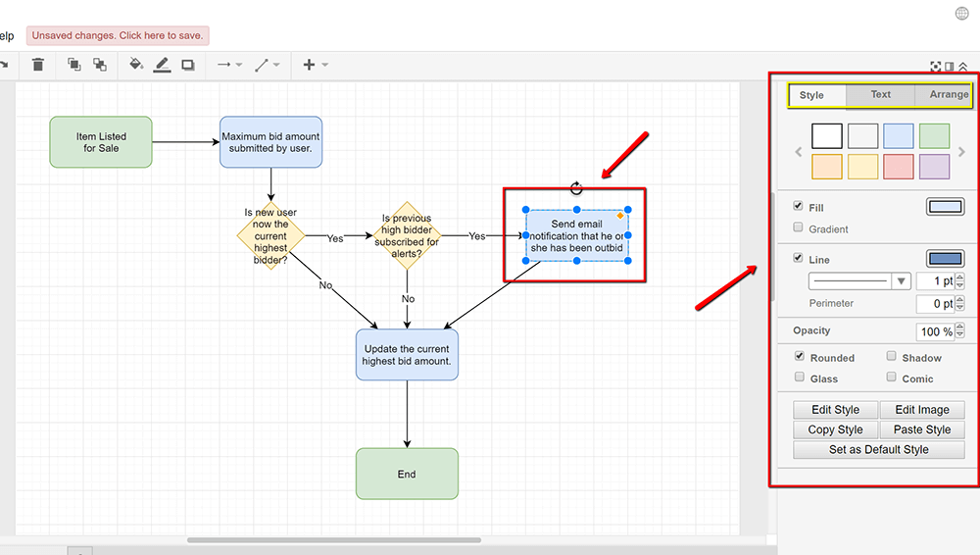This screenshot has height=555, width=980.
Task: Click the Shadow toolbar icon
Action: (187, 65)
